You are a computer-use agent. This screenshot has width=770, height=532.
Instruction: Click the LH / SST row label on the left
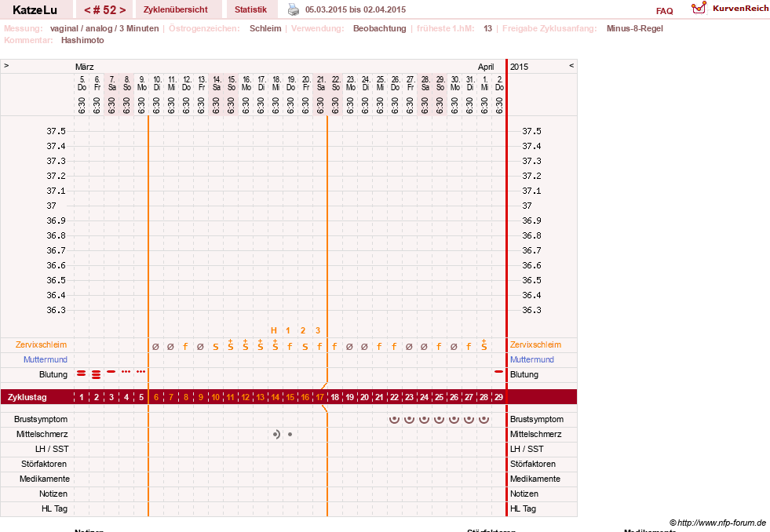click(52, 449)
